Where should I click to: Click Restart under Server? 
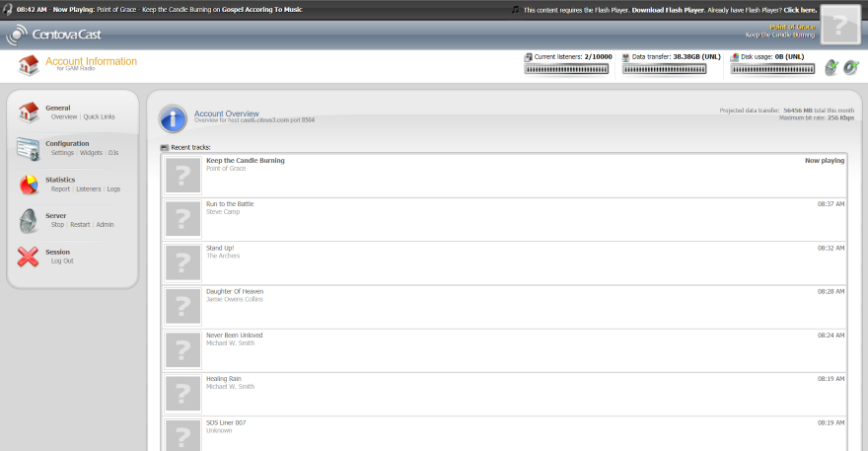click(x=80, y=225)
